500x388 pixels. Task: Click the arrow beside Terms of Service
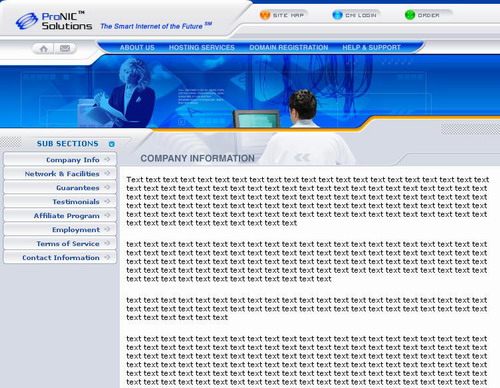point(107,243)
